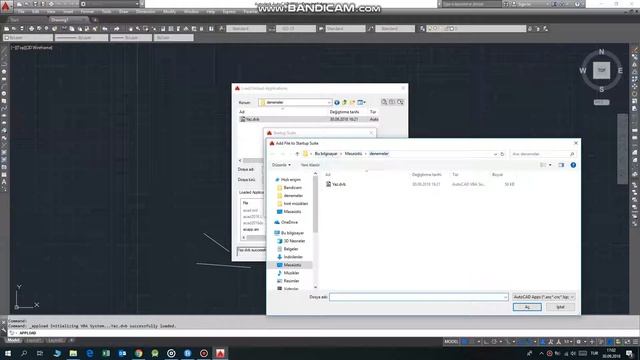The height and width of the screenshot is (360, 640).
Task: Toggle the preview pane icon in Add File dialog
Action: pos(561,165)
